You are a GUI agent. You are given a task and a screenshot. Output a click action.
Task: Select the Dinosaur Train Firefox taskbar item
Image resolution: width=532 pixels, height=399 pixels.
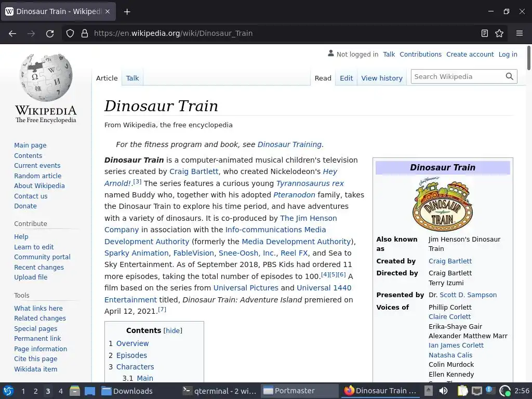pos(380,391)
